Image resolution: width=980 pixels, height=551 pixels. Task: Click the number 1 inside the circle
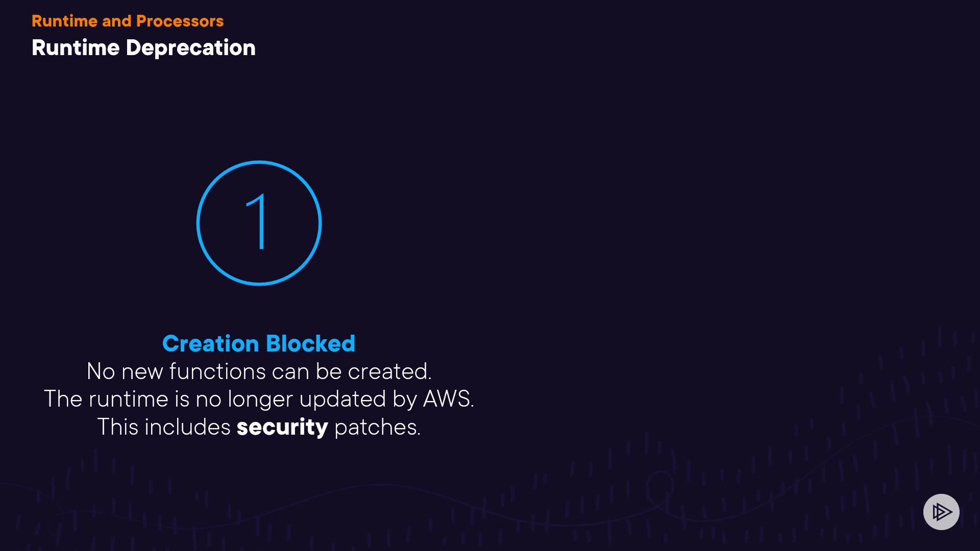[259, 222]
